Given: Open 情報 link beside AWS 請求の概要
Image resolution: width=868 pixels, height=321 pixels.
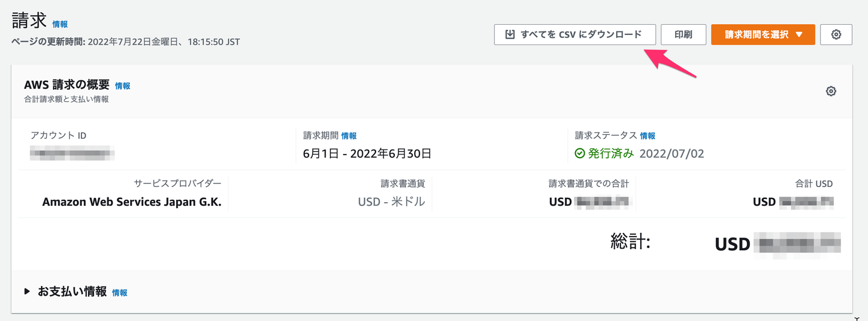Looking at the screenshot, I should point(122,86).
